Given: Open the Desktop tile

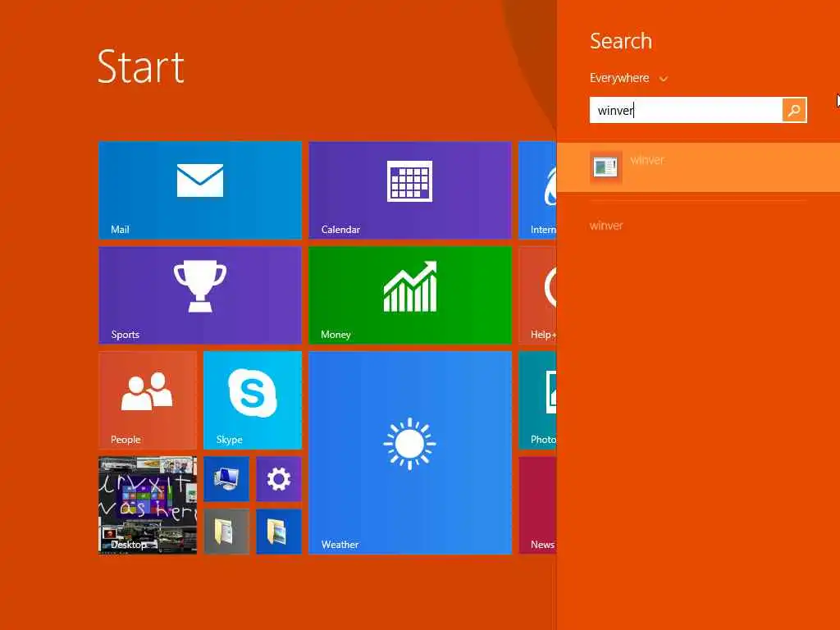Looking at the screenshot, I should (x=148, y=504).
